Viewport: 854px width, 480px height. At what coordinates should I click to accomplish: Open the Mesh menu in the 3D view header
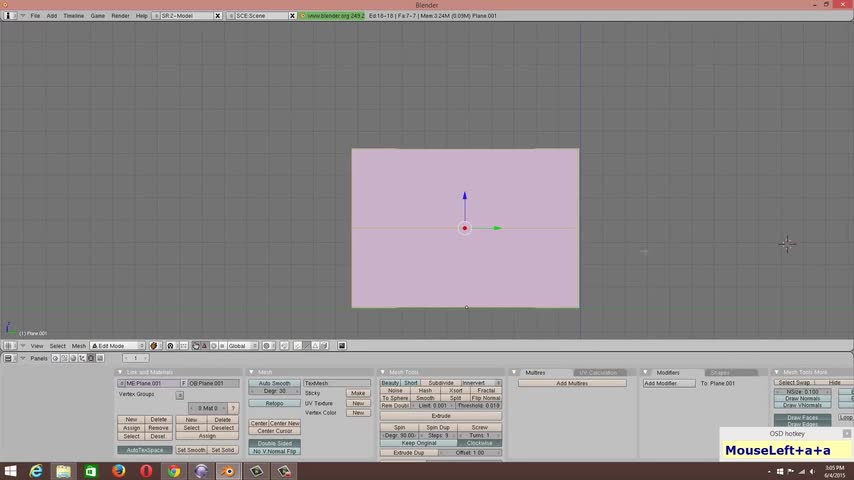click(x=79, y=346)
